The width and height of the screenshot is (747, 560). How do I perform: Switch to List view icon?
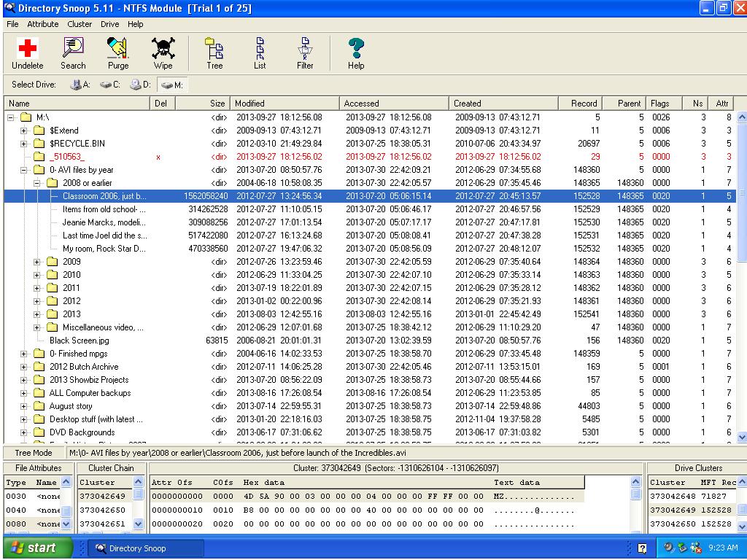click(260, 48)
